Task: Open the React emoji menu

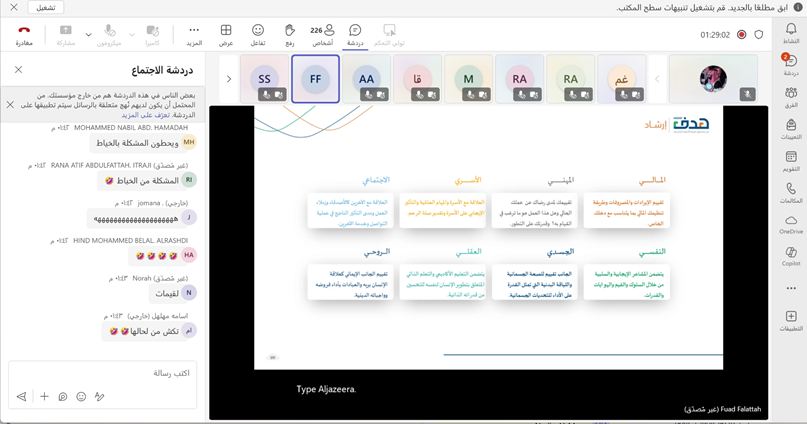Action: coord(258,35)
